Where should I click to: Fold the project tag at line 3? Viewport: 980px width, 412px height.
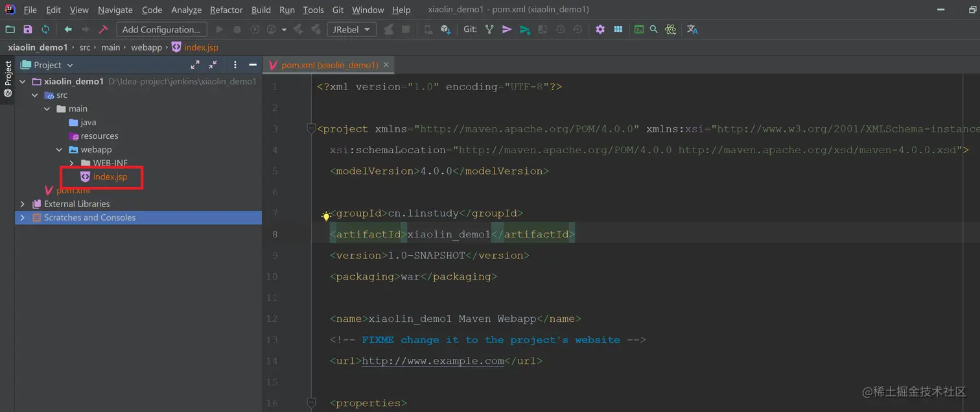pyautogui.click(x=311, y=128)
